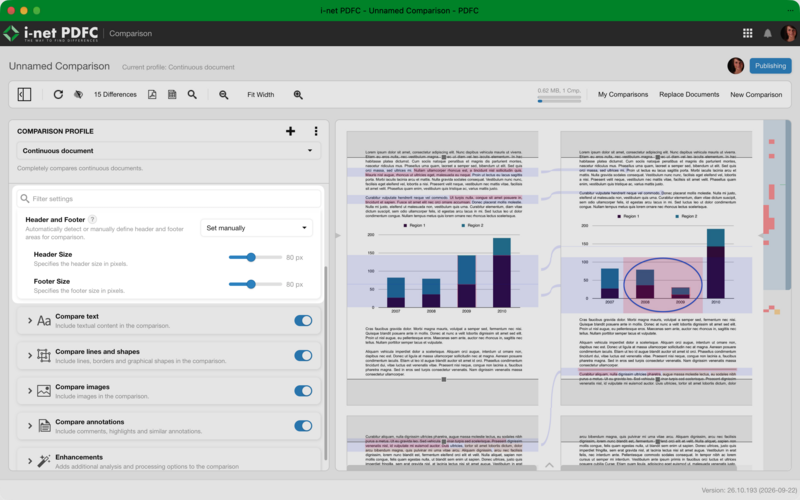Image resolution: width=800 pixels, height=500 pixels.
Task: Open the apps grid icon
Action: [747, 33]
